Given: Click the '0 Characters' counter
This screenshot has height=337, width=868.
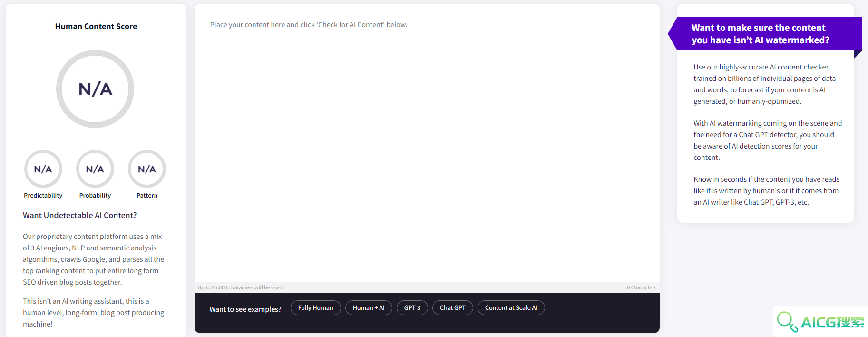Looking at the screenshot, I should coord(641,287).
